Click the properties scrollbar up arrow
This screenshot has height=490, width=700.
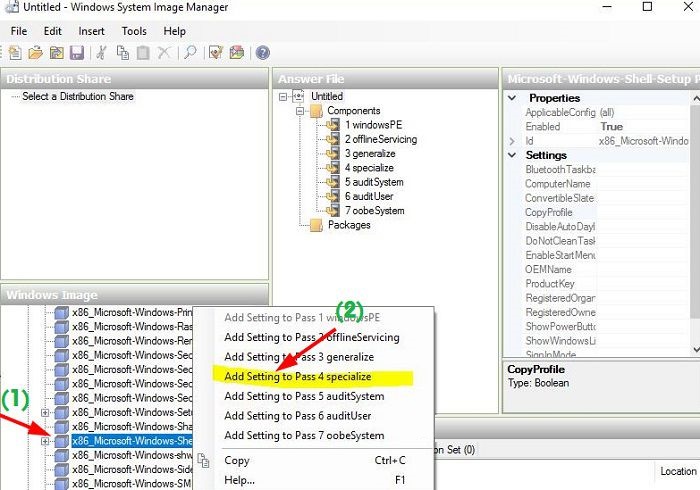tap(696, 97)
